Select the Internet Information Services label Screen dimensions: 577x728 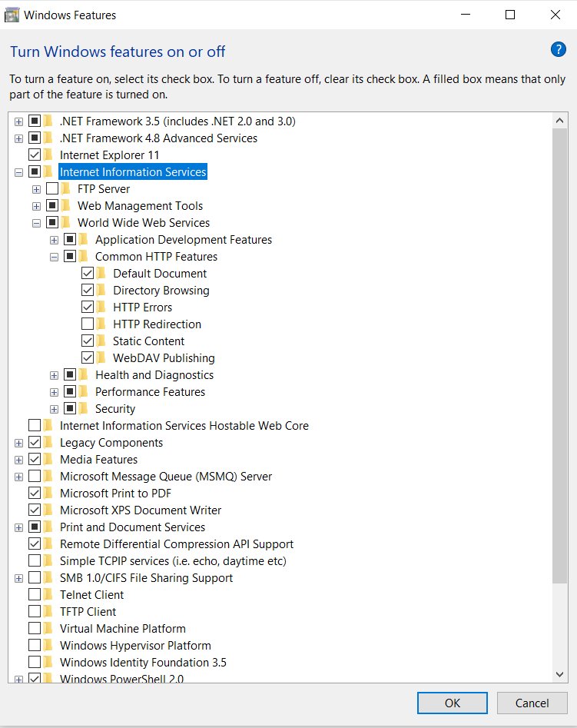point(133,171)
